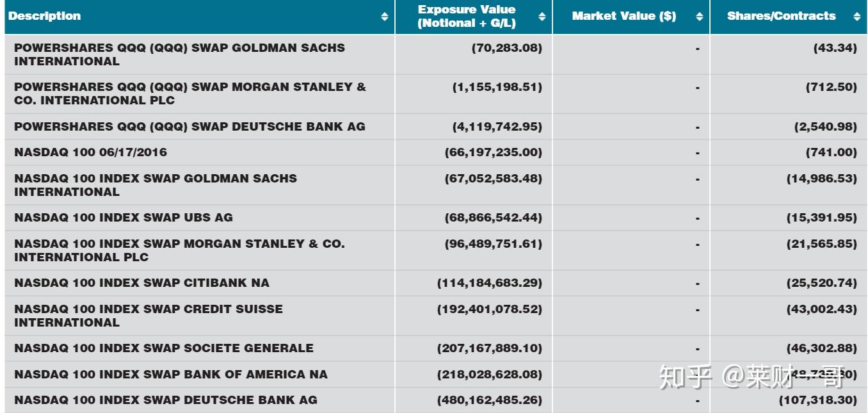The image size is (868, 413).
Task: Select the Societe Generale swap row
Action: [x=164, y=348]
